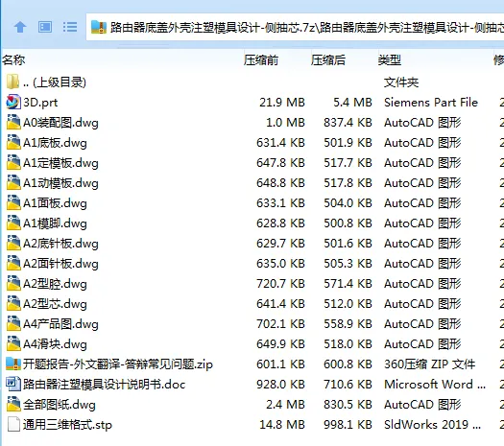Select the A1模脚.dwg file icon
504x446 pixels.
(x=13, y=223)
